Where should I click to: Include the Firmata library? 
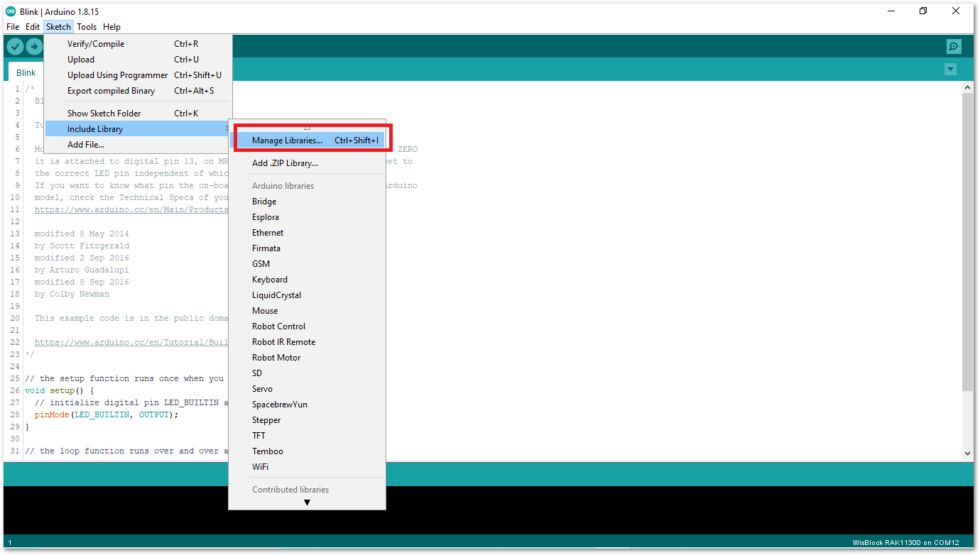click(307, 248)
